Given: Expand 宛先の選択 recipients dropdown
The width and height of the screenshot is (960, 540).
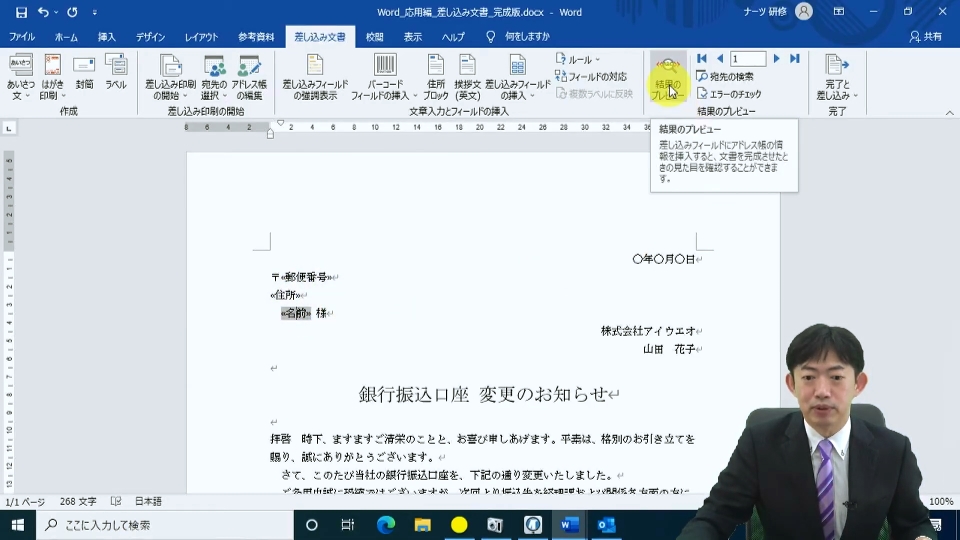Looking at the screenshot, I should pos(214,78).
